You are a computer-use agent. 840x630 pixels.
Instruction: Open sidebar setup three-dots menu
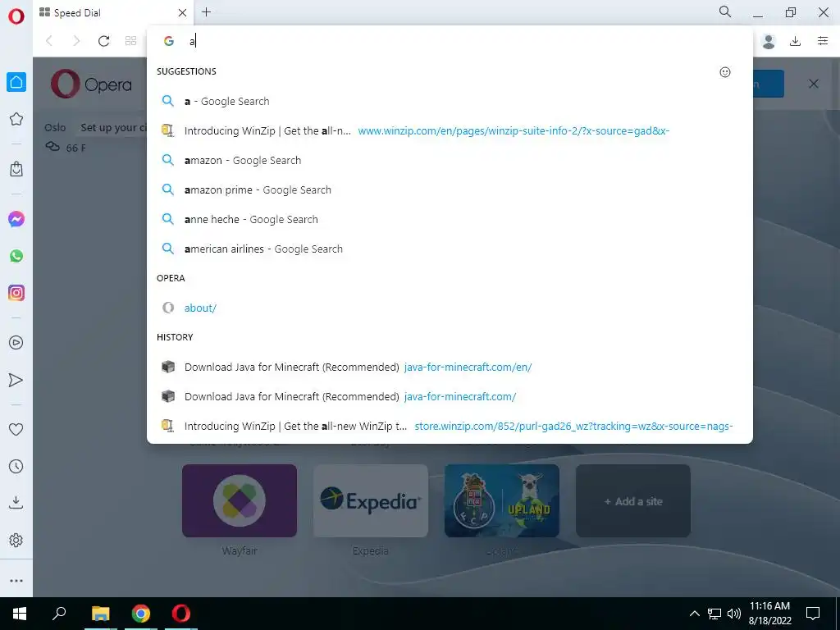(x=16, y=581)
